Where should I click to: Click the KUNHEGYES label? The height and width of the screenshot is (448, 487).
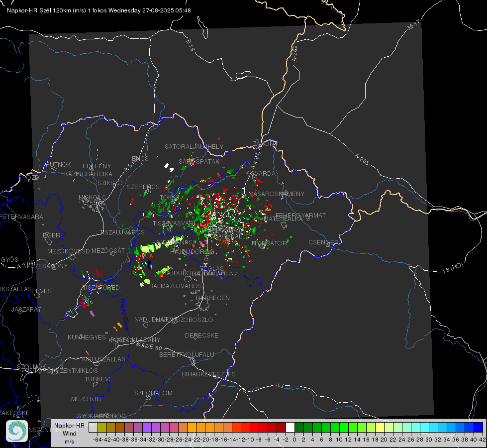pos(87,337)
